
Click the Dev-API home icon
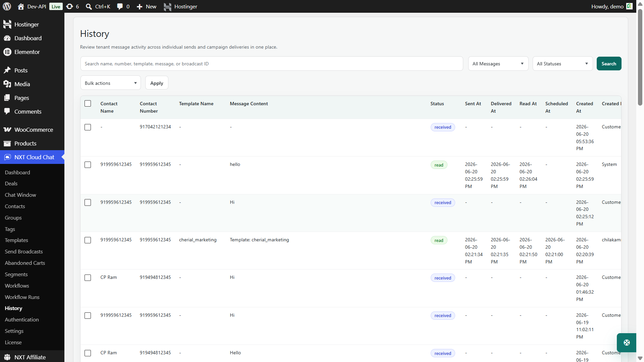21,6
